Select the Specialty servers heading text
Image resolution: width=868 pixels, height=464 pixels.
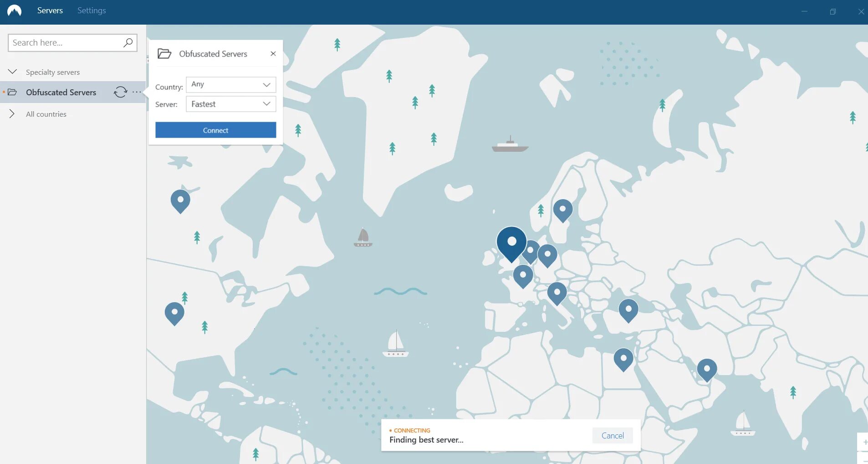[x=53, y=72]
